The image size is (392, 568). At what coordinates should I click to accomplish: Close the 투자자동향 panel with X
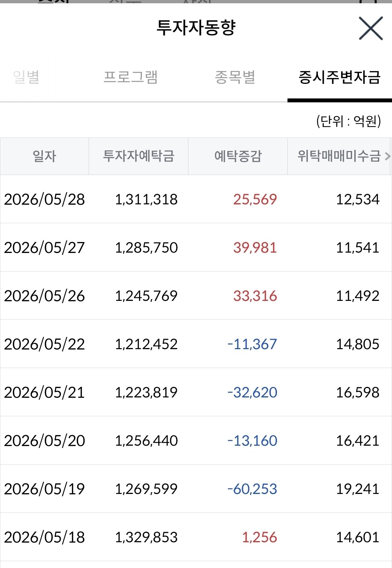371,28
